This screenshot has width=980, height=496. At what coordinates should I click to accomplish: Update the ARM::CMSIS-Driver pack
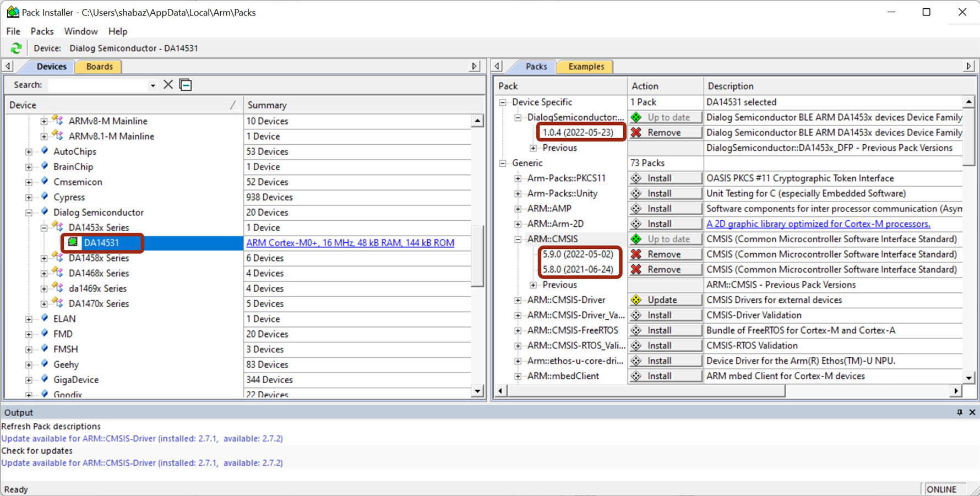click(x=665, y=300)
